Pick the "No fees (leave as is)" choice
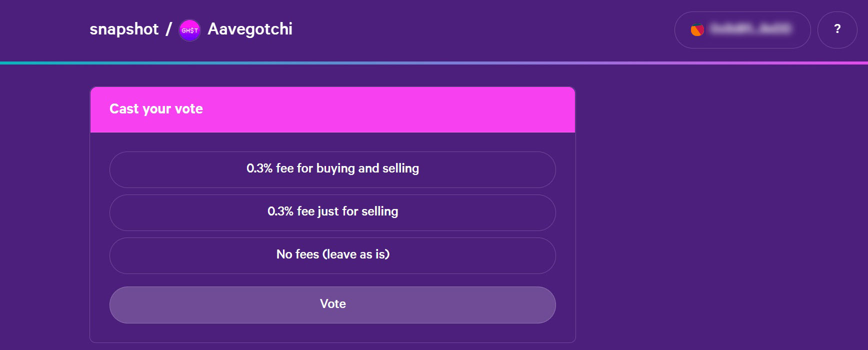Viewport: 868px width, 350px height. (333, 255)
